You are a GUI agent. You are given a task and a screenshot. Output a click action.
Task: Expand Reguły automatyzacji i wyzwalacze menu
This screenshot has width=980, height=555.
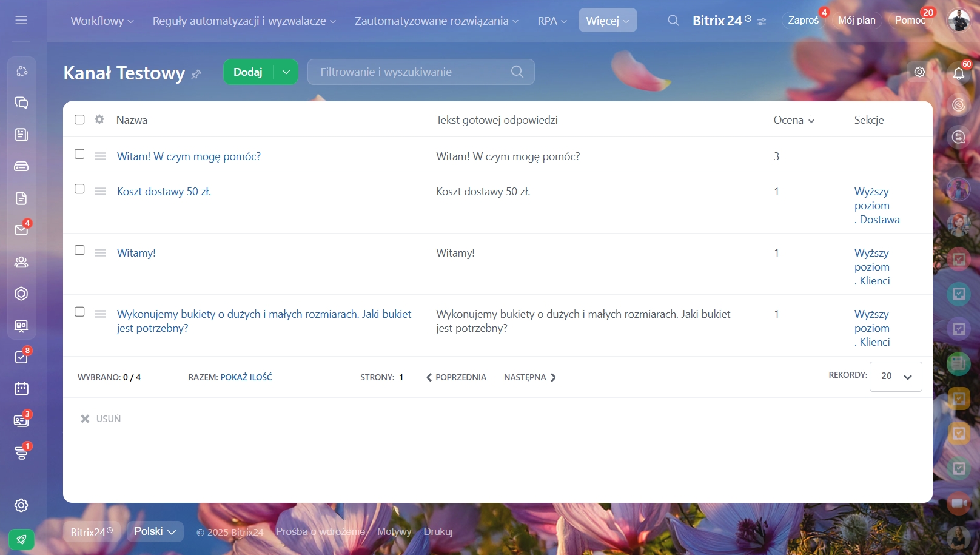(244, 21)
